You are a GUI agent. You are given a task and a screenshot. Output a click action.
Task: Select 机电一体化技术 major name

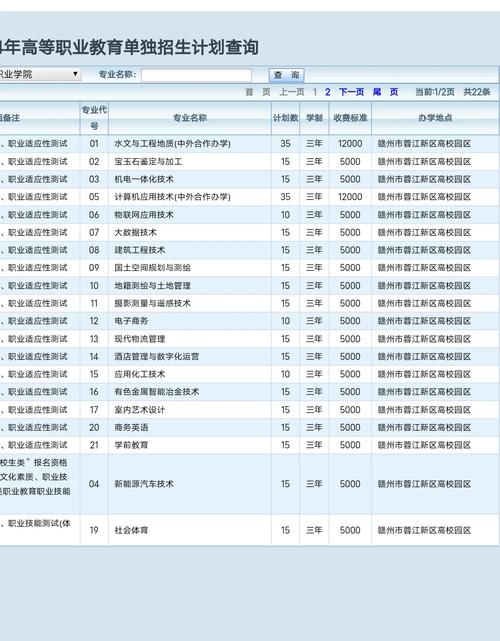[144, 179]
